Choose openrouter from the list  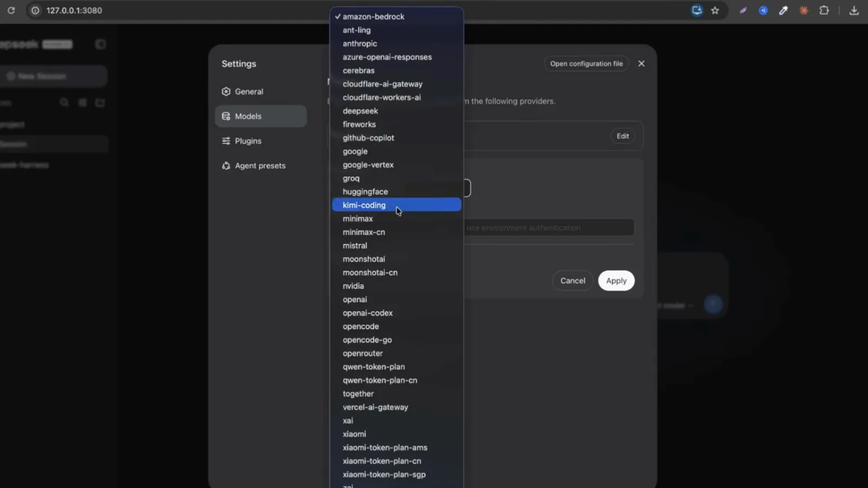tap(397, 354)
